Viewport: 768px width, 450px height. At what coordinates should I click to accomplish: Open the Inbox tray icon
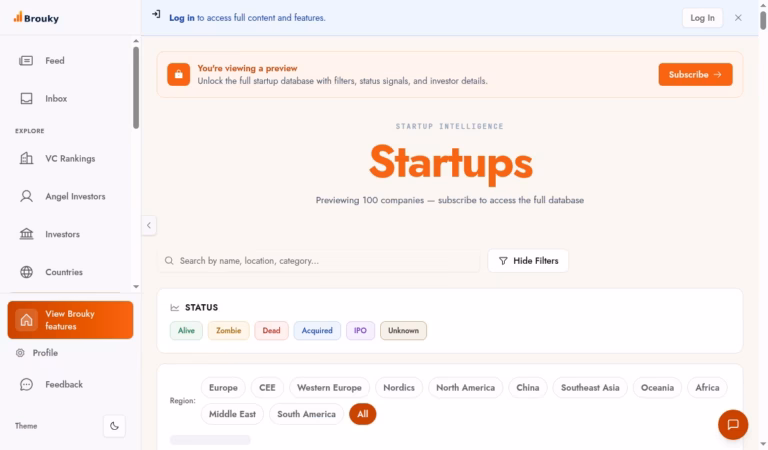(x=26, y=98)
